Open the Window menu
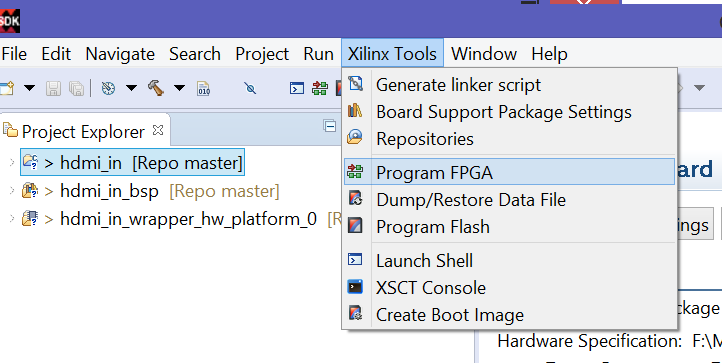 [484, 54]
